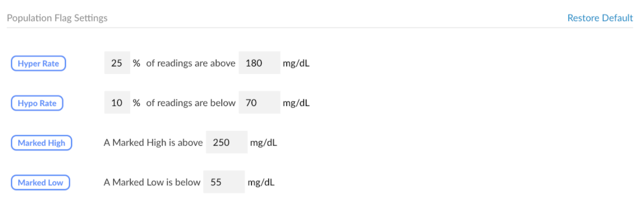Click the Population Flag Settings heading
644x209 pixels.
pos(57,18)
